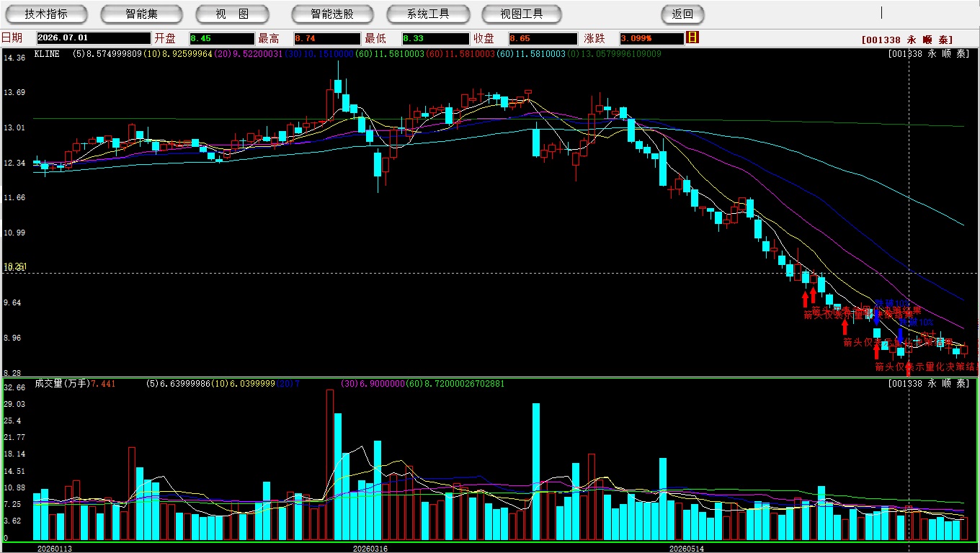Viewport: 980px width, 553px height.
Task: Click the 8.96 price axis label
Action: coord(14,338)
